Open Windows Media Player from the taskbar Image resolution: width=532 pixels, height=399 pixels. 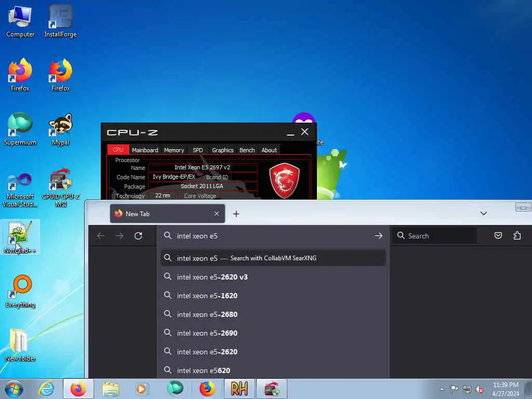[x=141, y=389]
